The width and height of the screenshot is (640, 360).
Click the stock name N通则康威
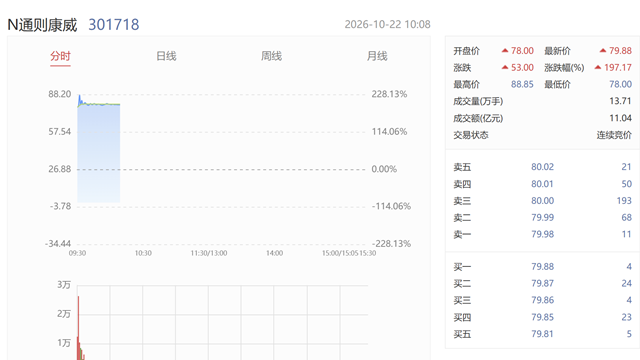42,25
